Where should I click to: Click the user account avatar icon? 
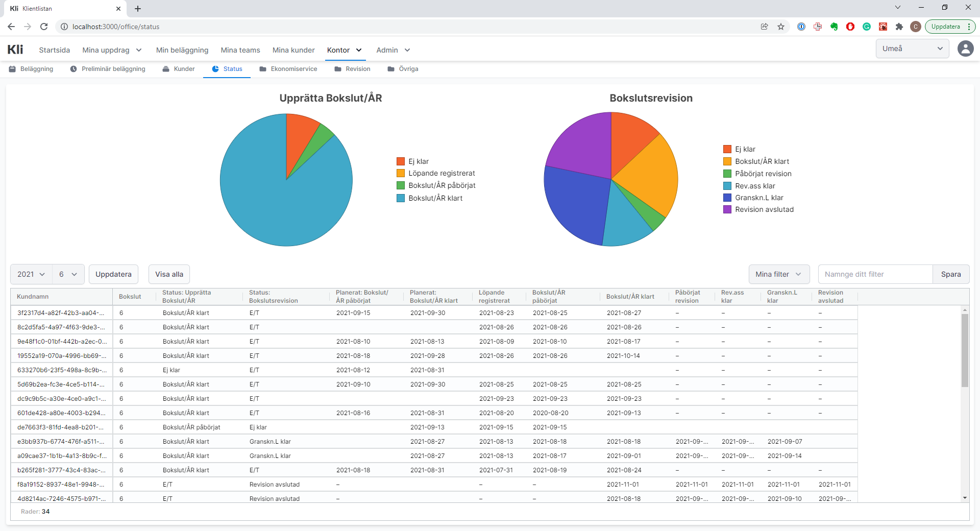(965, 49)
